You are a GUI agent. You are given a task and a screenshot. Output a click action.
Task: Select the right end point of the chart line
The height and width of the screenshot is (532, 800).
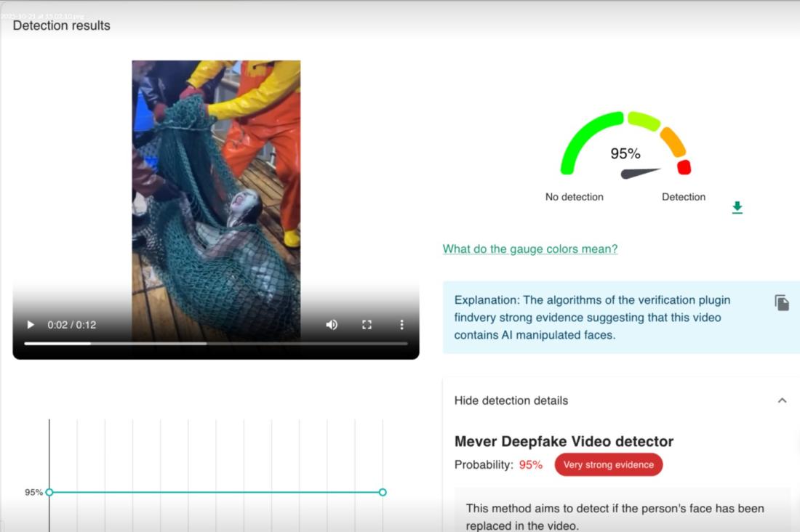383,492
